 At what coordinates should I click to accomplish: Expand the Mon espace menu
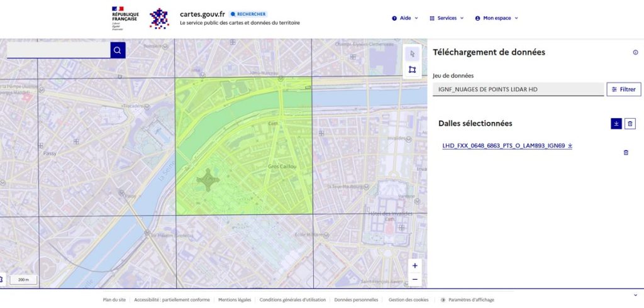(496, 18)
